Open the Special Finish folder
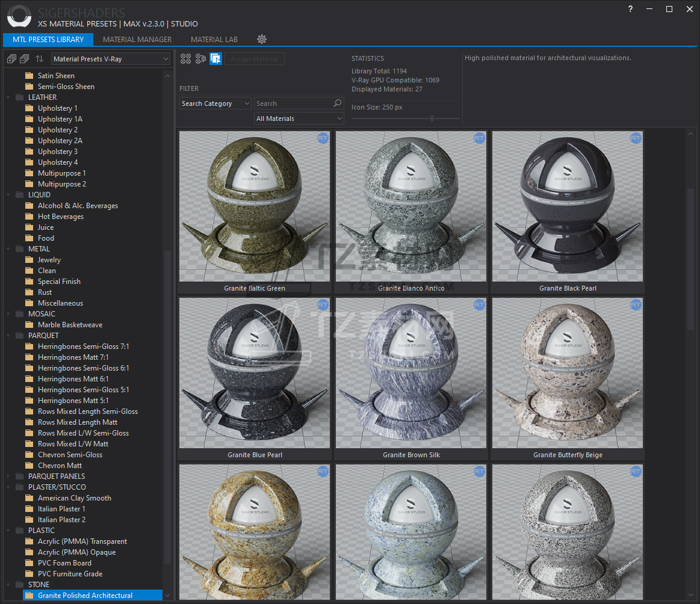This screenshot has height=604, width=700. (x=59, y=282)
